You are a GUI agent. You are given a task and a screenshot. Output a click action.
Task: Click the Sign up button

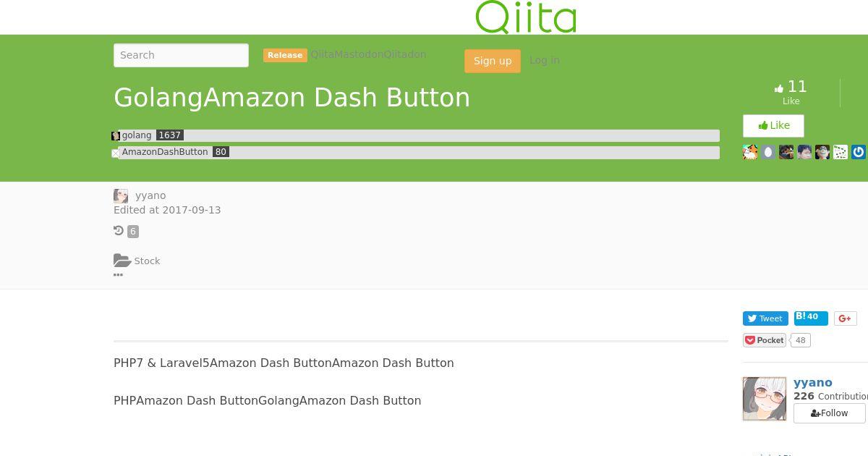pyautogui.click(x=492, y=61)
